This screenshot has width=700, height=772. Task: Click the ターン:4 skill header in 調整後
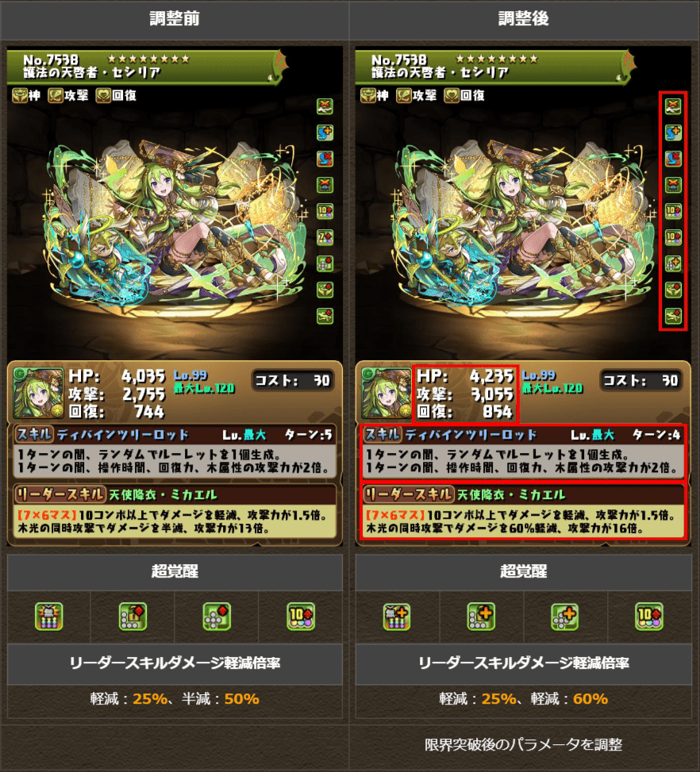pos(656,435)
